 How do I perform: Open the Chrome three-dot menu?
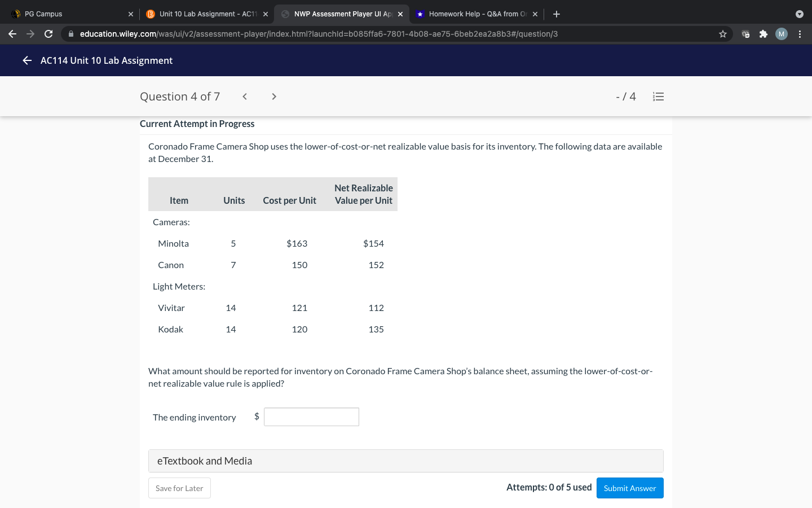tap(800, 34)
